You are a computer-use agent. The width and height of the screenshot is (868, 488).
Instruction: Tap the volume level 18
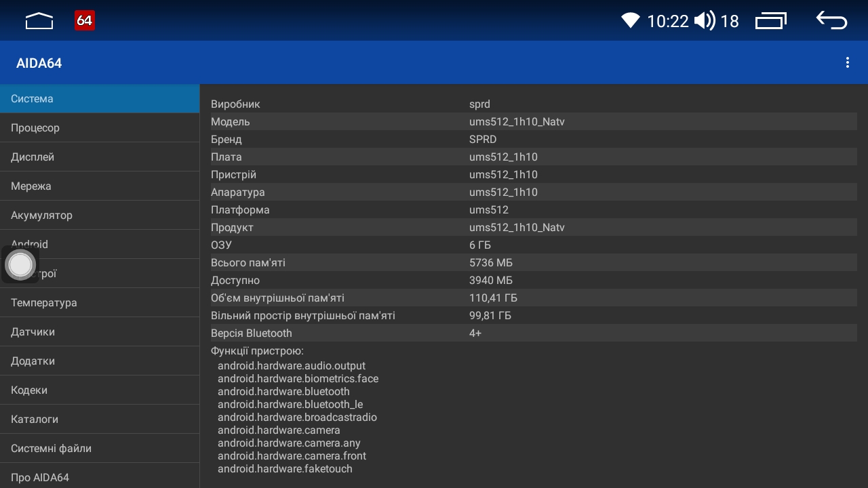point(729,21)
